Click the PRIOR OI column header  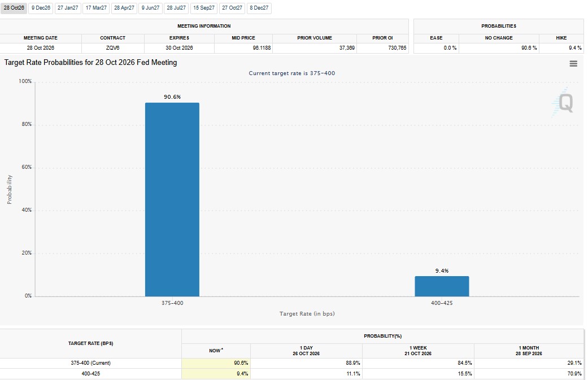pyautogui.click(x=382, y=38)
